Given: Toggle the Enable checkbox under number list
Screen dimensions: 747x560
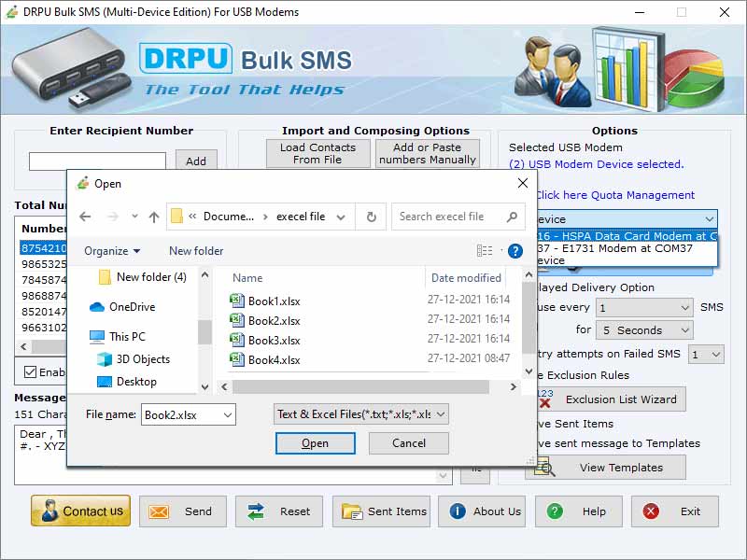Looking at the screenshot, I should [x=30, y=371].
